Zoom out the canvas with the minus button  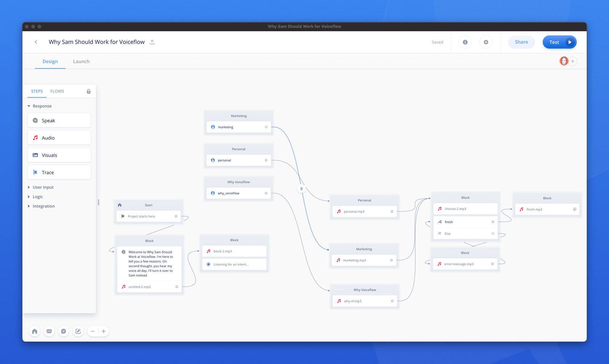pyautogui.click(x=92, y=331)
